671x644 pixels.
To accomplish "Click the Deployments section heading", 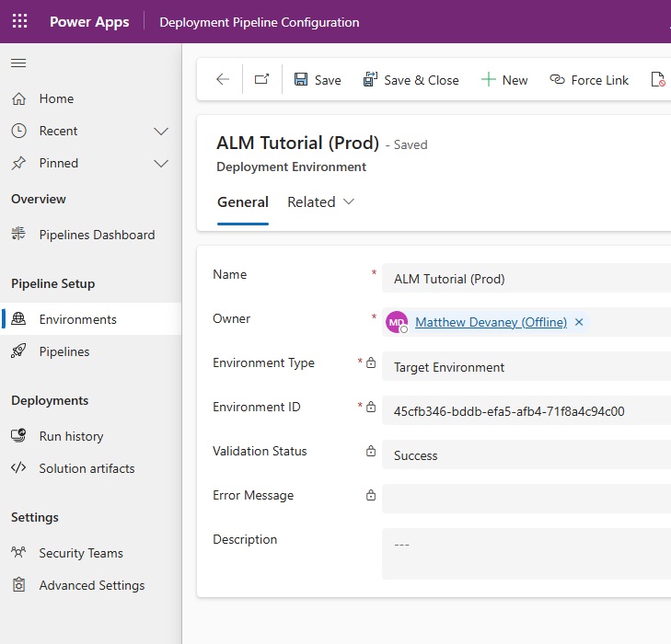I will click(50, 400).
